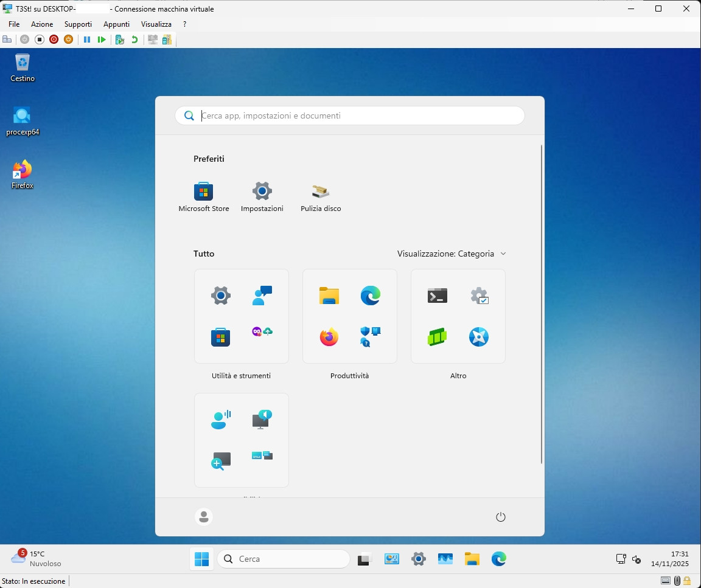Expand the Visualizzazione: Categoria dropdown

point(452,254)
